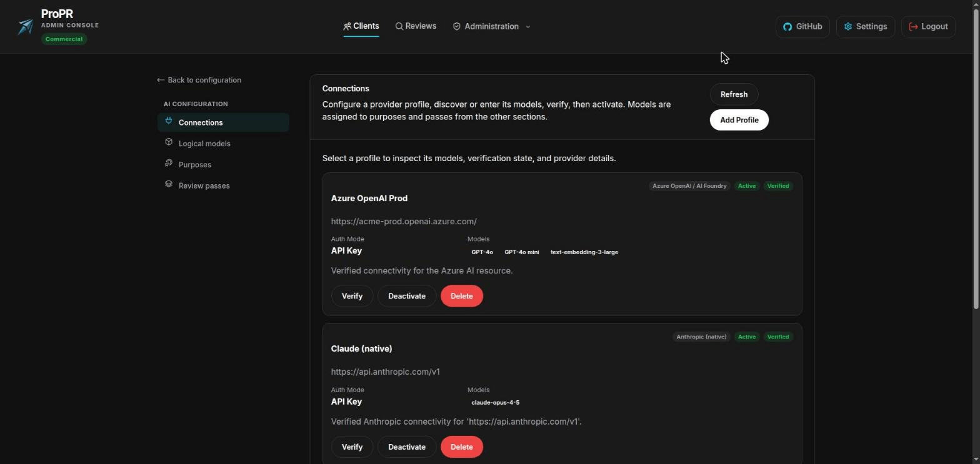Delete the Azure OpenAI Prod profile
Screen dimensions: 980x464
(461, 296)
